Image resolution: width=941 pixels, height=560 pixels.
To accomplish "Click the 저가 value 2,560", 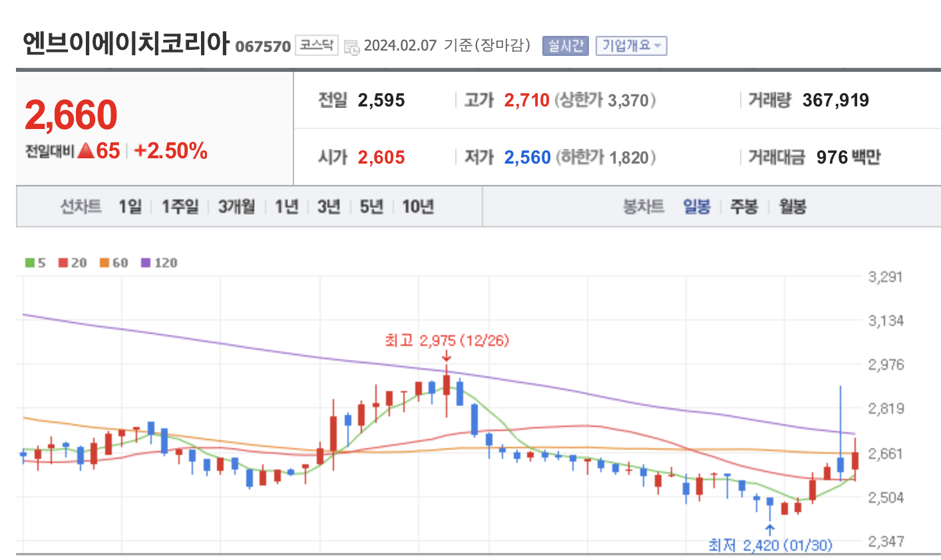I will (527, 158).
